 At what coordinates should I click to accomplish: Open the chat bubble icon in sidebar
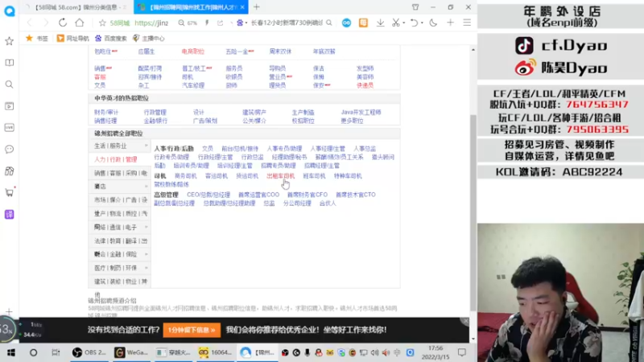click(x=9, y=150)
